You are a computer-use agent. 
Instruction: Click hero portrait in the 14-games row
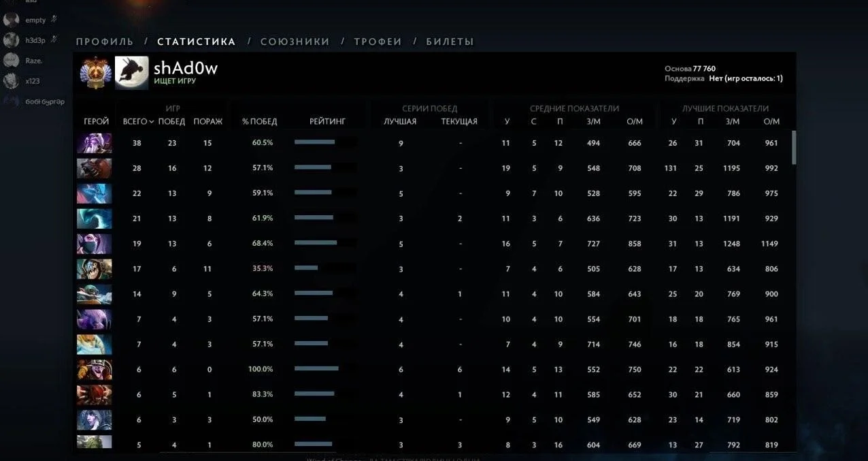(x=94, y=294)
